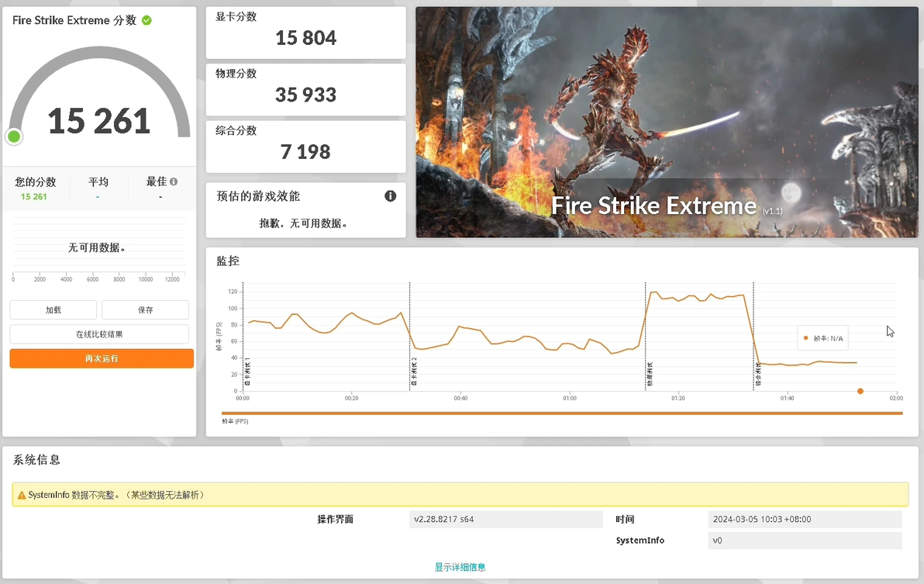Click the graphics test 2 dashed marker line
924x584 pixels.
409,336
